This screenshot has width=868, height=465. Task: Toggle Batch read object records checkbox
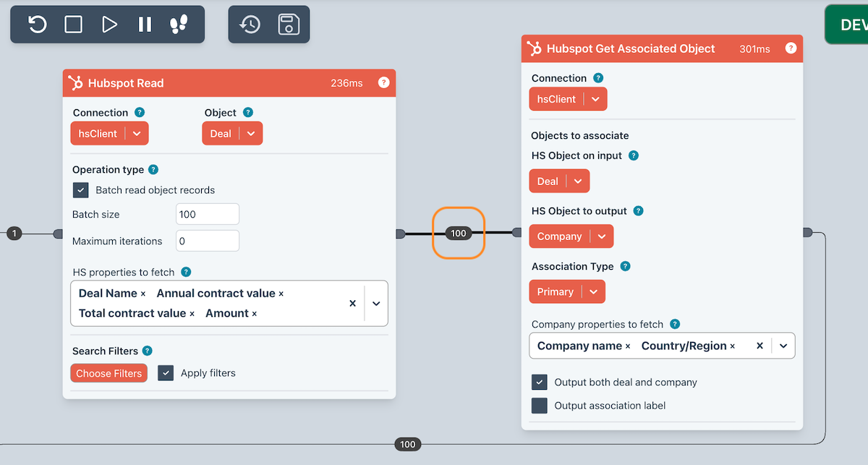[80, 190]
